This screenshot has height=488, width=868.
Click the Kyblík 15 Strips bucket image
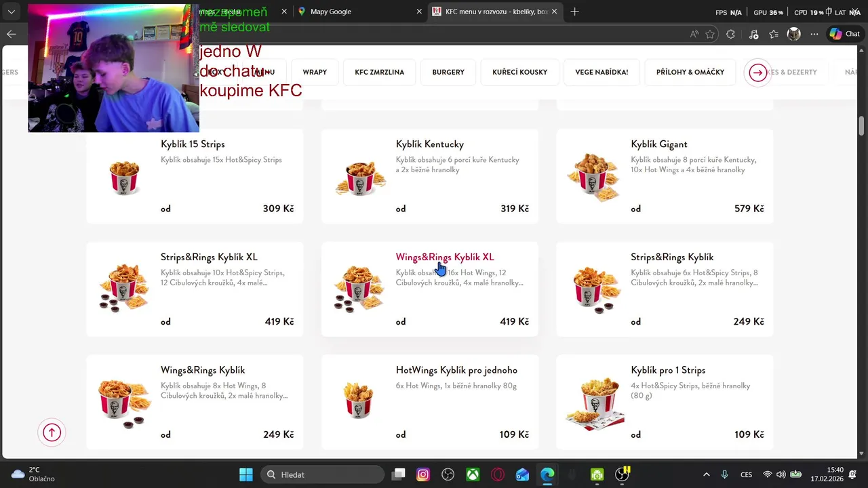[x=124, y=178]
